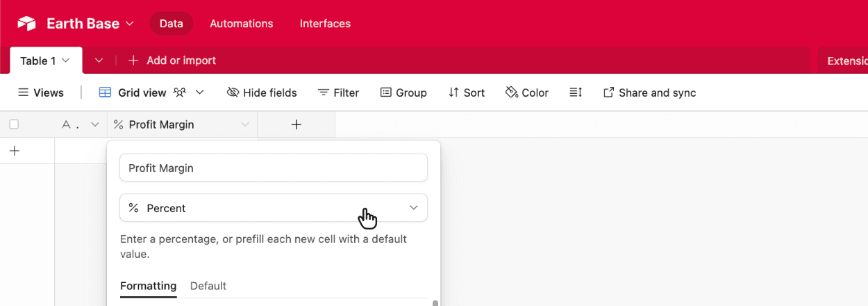The width and height of the screenshot is (868, 306).
Task: Select the Table 1 tab
Action: pos(46,61)
